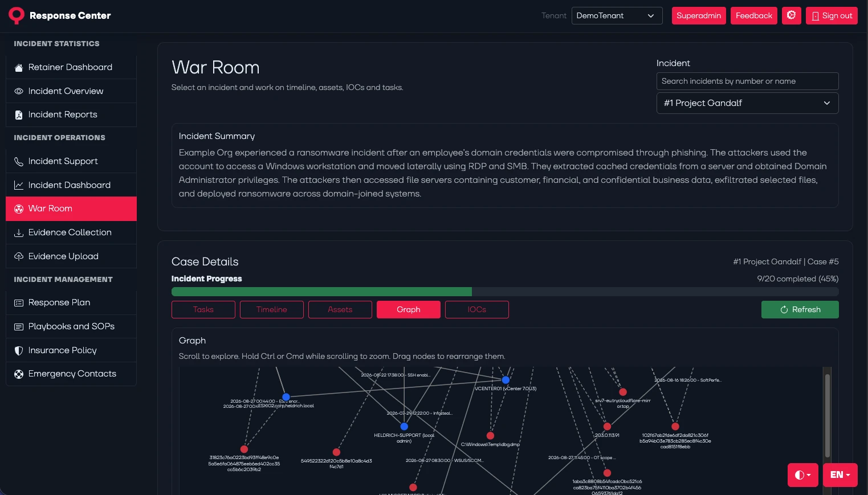Switch to the Tasks tab
The height and width of the screenshot is (495, 868).
point(203,309)
